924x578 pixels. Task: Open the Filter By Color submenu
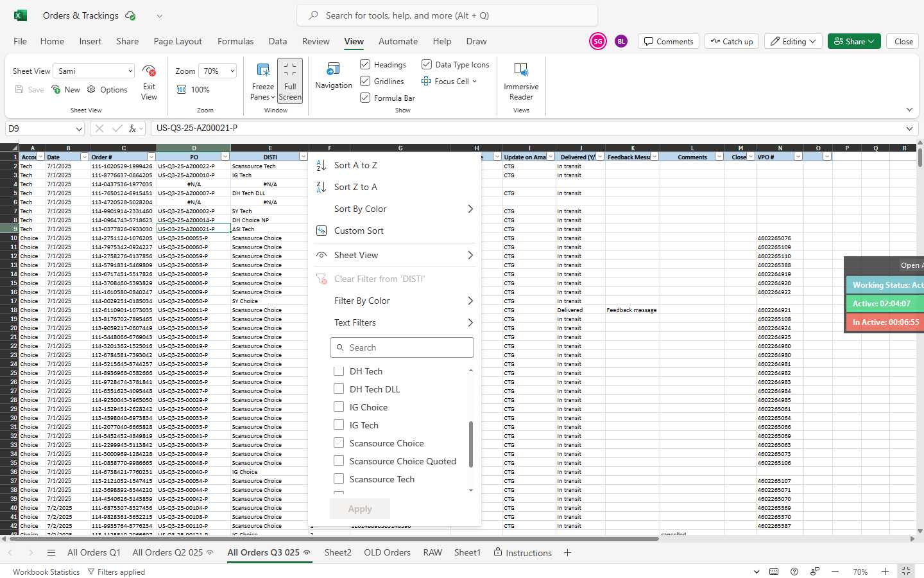coord(395,301)
